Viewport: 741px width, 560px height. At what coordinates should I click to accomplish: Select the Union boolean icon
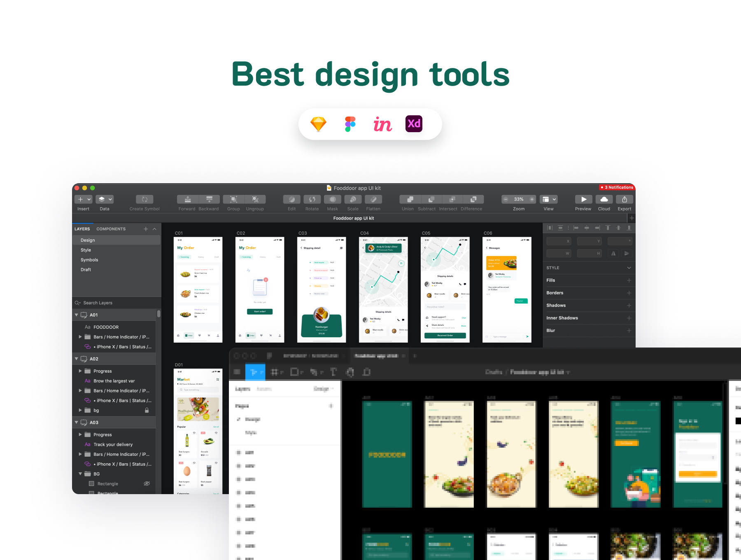coord(410,199)
